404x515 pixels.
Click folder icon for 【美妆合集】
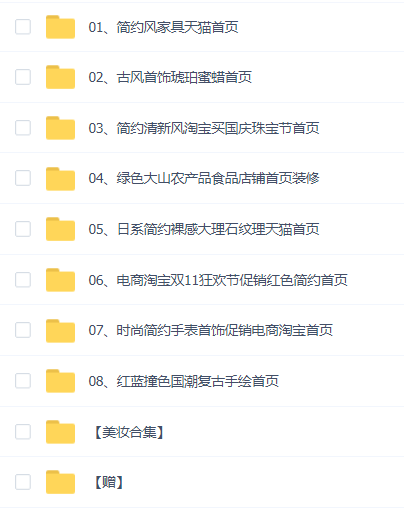[x=60, y=432]
